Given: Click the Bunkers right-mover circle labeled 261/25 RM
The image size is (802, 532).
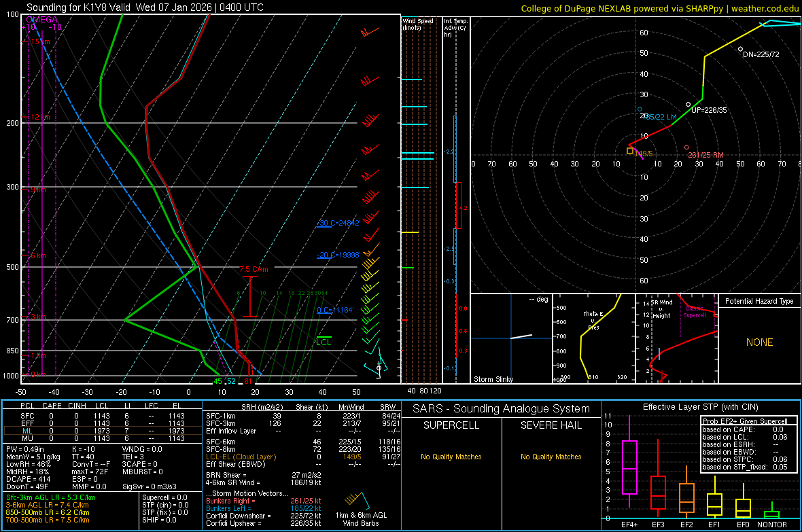Looking at the screenshot, I should (686, 147).
